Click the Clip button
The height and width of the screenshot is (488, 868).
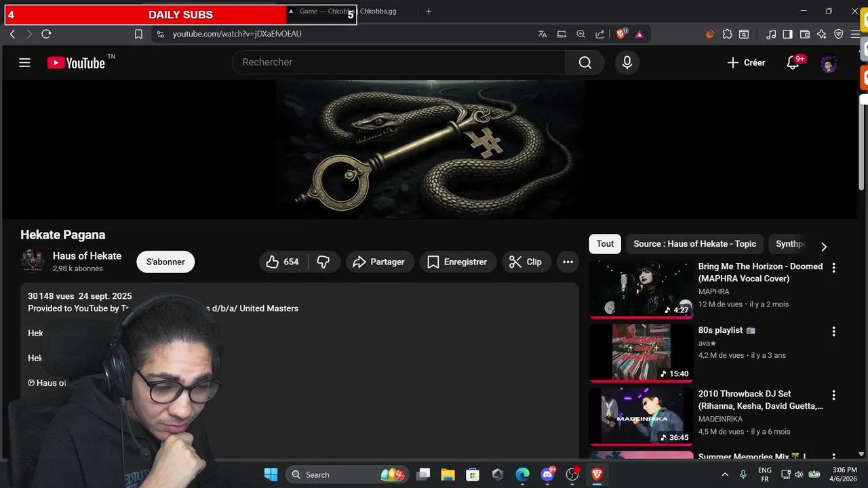pyautogui.click(x=526, y=262)
